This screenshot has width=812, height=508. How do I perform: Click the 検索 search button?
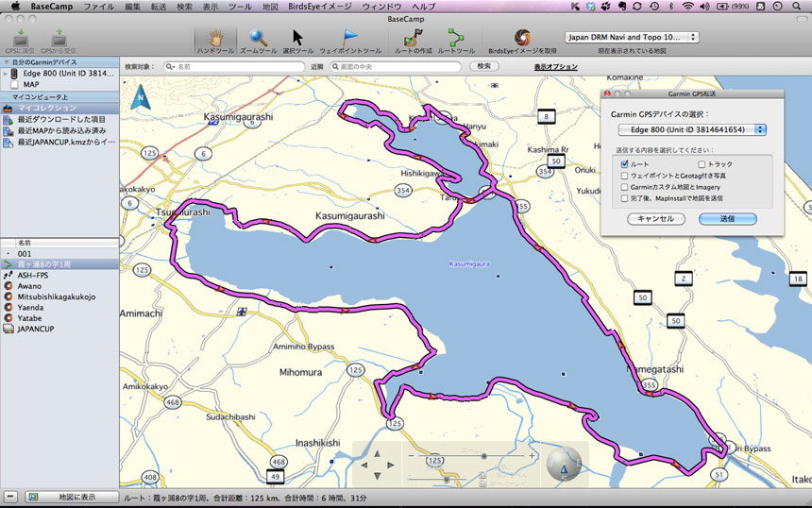(x=483, y=66)
